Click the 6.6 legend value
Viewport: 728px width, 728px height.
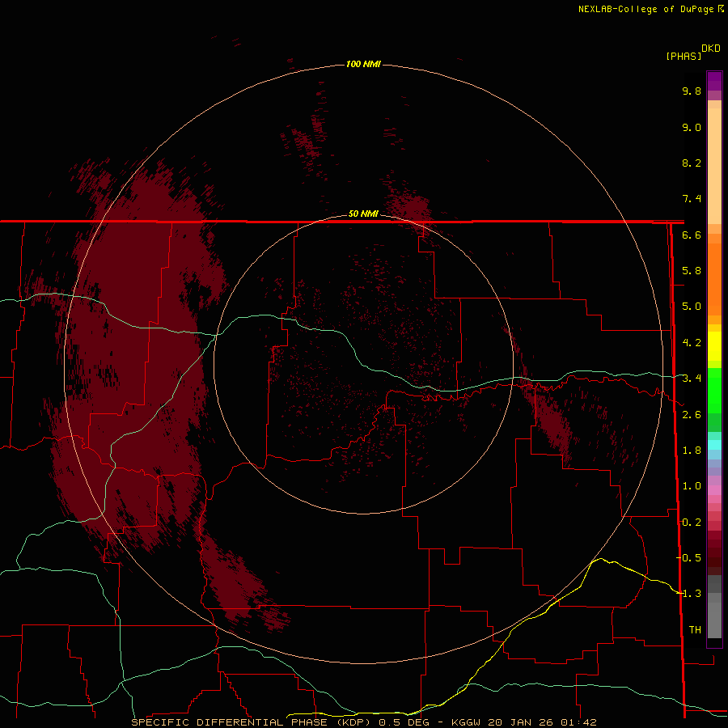[x=692, y=235]
